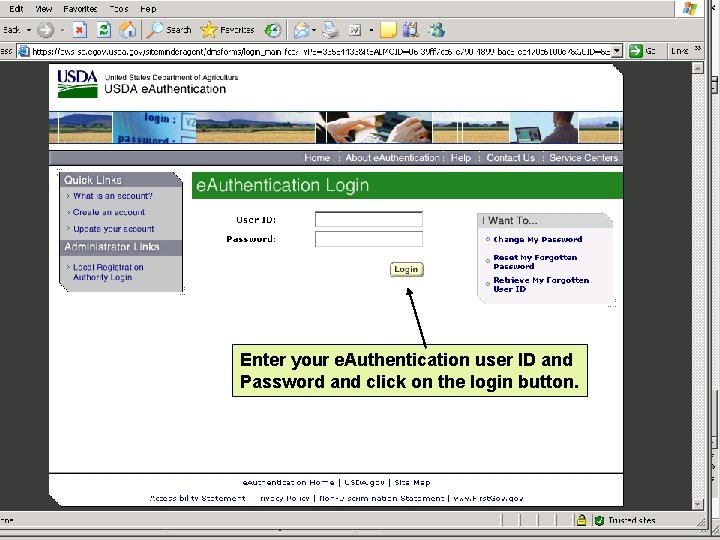This screenshot has height=540, width=720.
Task: Open the Favorites star button
Action: pyautogui.click(x=227, y=30)
